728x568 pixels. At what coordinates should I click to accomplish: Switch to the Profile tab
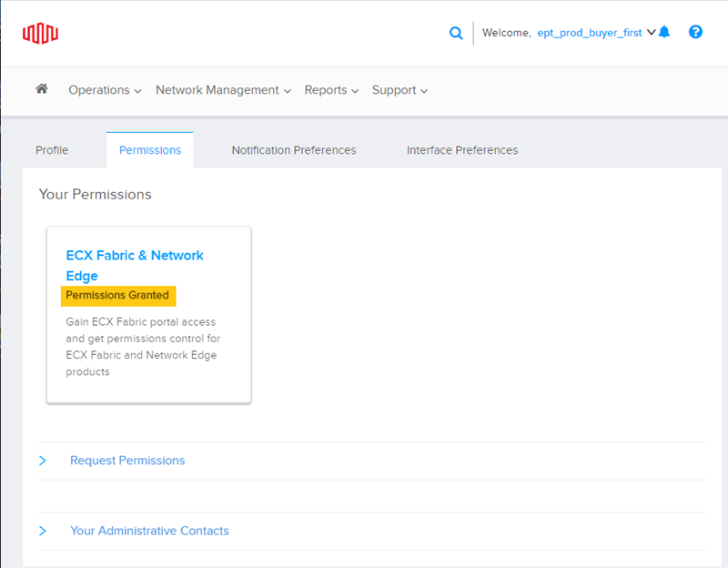pyautogui.click(x=52, y=150)
